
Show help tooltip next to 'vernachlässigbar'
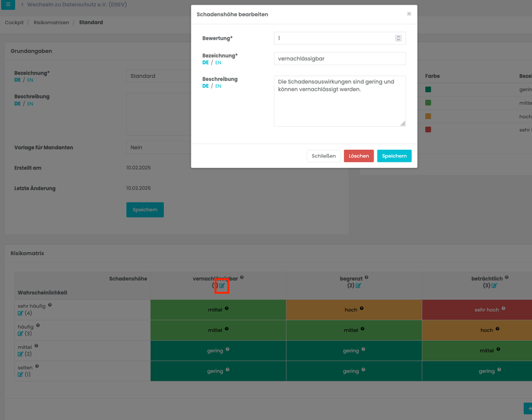[x=242, y=278]
